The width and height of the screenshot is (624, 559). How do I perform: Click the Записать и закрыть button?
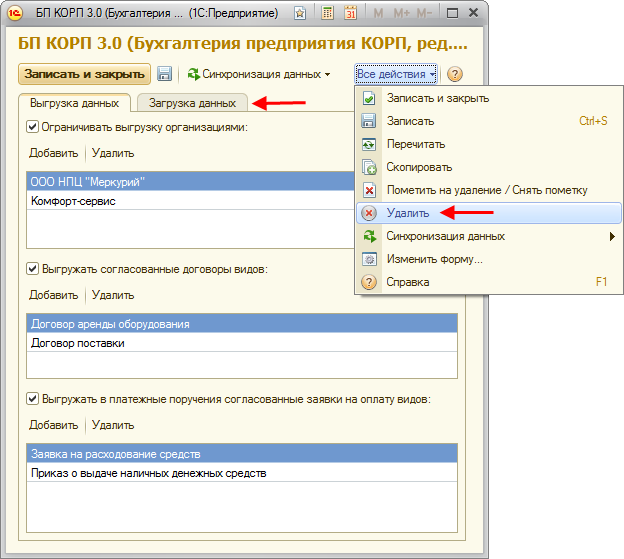[x=84, y=74]
